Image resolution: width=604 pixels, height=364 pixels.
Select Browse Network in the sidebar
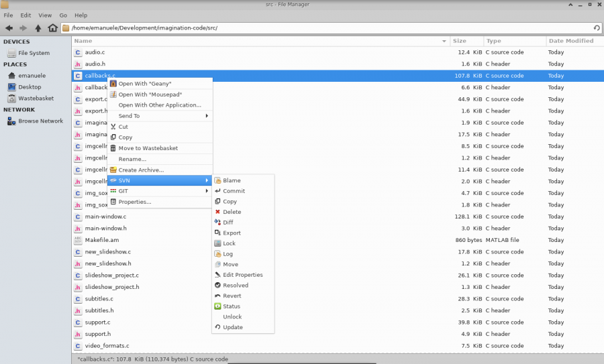point(40,121)
